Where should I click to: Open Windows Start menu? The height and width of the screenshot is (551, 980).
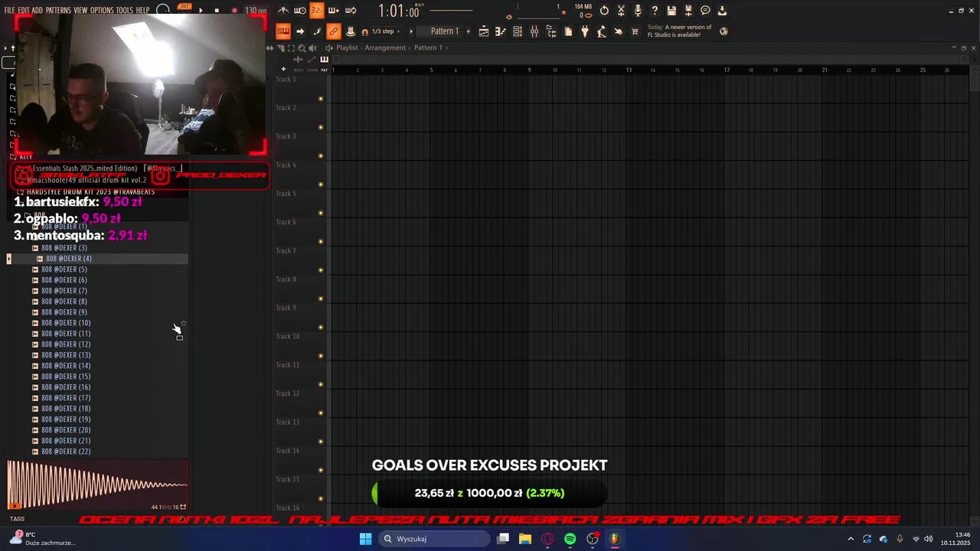click(365, 539)
